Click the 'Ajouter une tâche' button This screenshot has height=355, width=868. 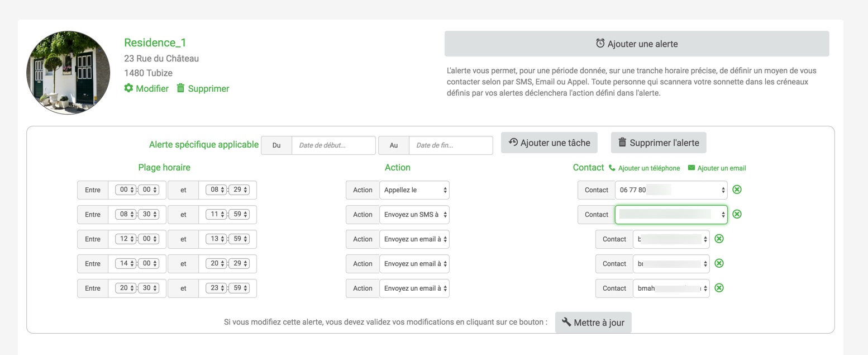(549, 143)
